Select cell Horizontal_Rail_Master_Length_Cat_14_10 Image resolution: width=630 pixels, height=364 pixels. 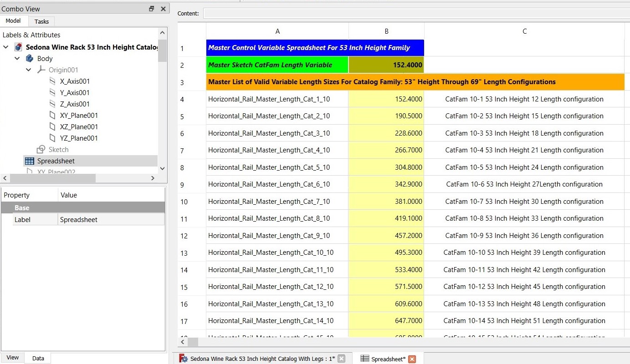point(277,321)
